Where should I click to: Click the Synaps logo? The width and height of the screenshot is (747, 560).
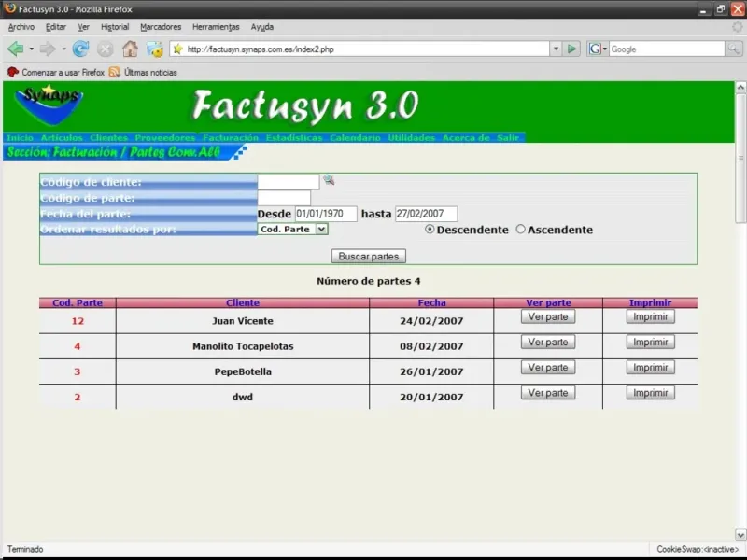click(x=49, y=105)
